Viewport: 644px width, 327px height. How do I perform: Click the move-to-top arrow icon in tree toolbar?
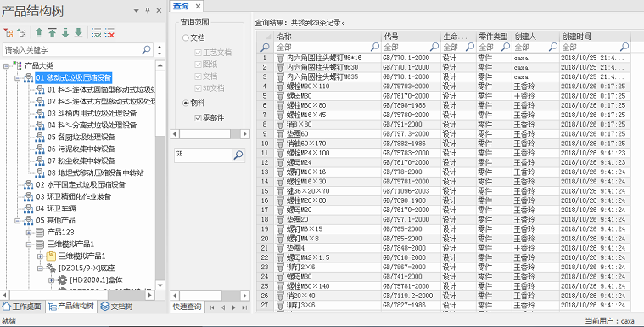pos(52,33)
